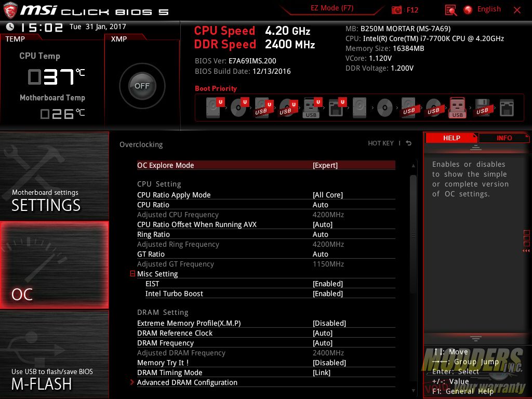532x399 pixels.
Task: Click the red globe language icon
Action: coord(468,10)
